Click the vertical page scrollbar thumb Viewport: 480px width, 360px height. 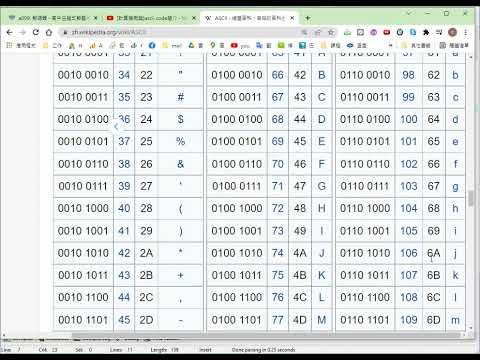click(x=471, y=198)
